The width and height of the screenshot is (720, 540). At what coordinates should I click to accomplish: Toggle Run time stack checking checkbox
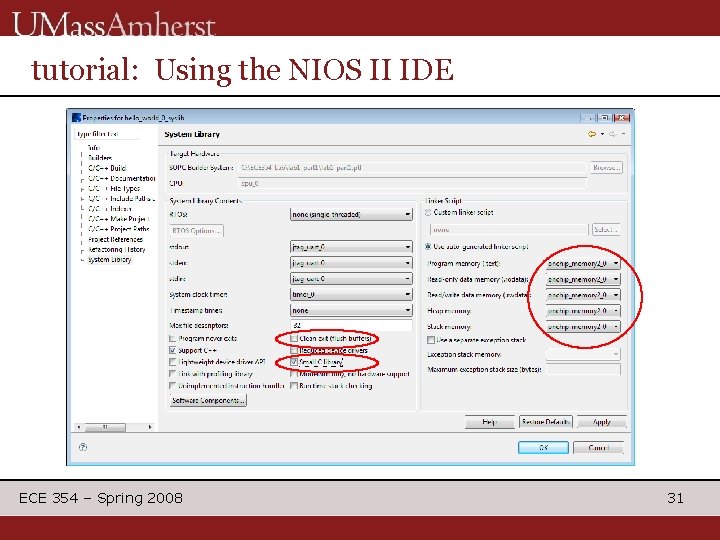[x=294, y=386]
